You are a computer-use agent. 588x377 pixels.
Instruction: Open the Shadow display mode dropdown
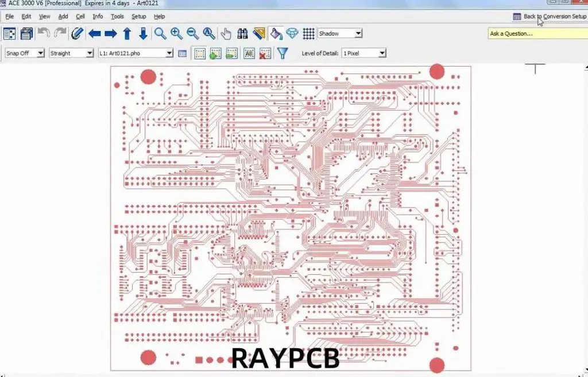(x=340, y=34)
